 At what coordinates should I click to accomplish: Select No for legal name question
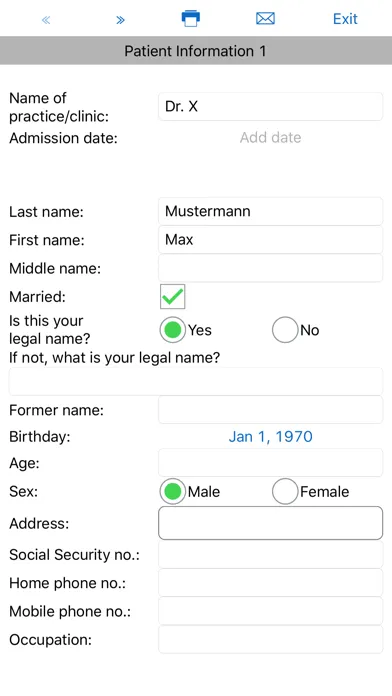click(x=285, y=330)
